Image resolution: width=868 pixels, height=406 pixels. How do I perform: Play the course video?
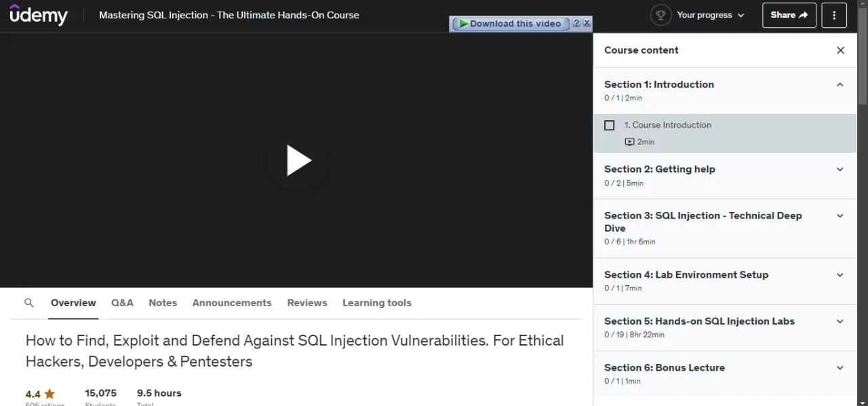[x=298, y=161]
